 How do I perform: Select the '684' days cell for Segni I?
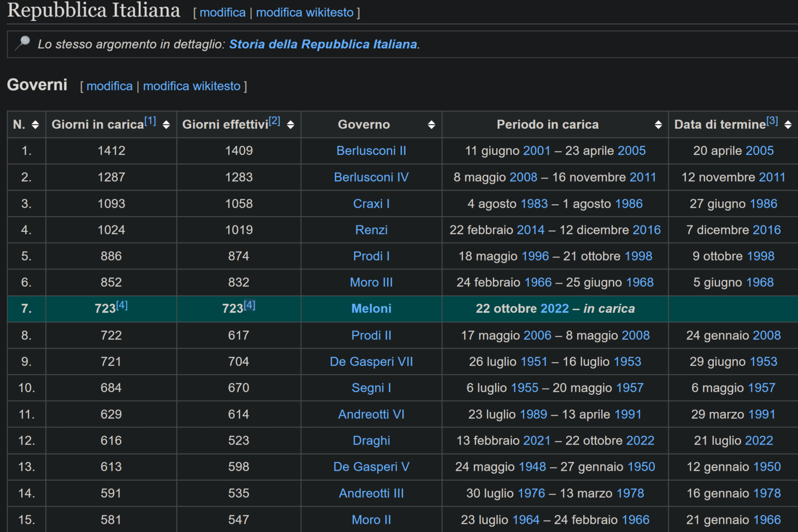point(111,388)
